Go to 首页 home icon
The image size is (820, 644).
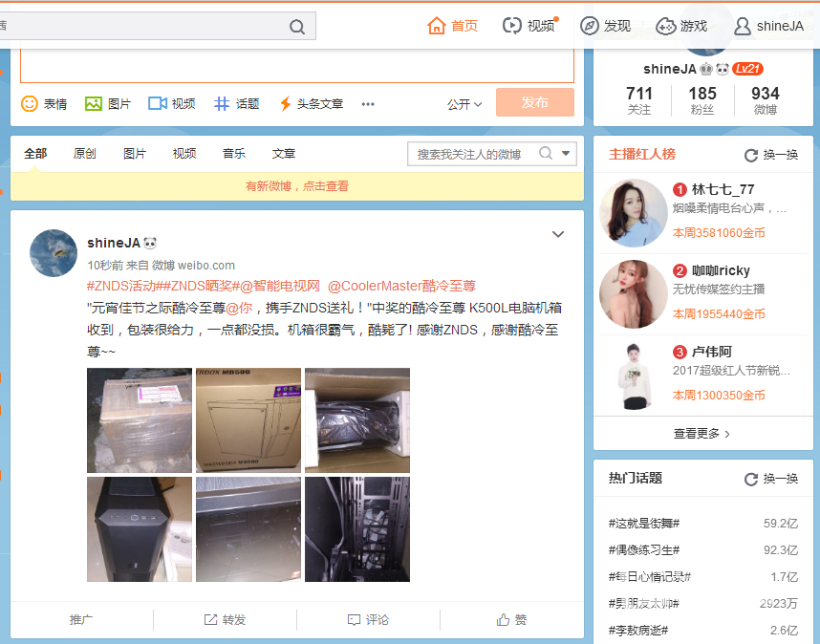[436, 26]
